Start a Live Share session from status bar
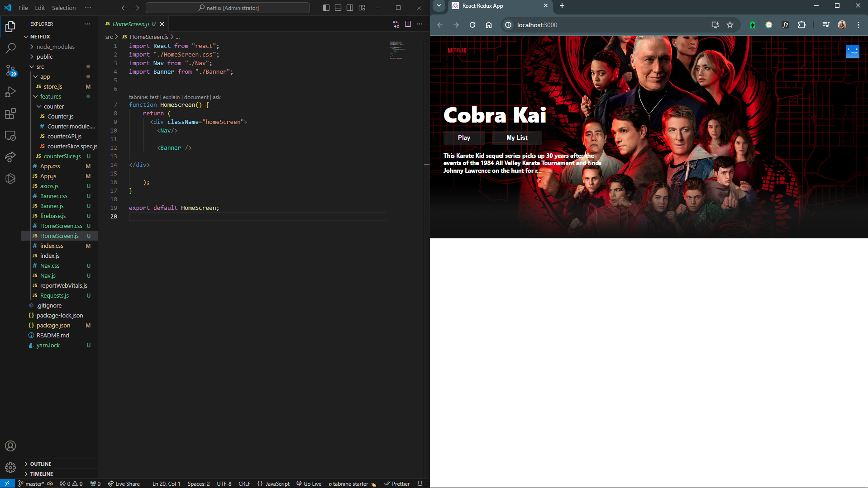Image resolution: width=868 pixels, height=488 pixels. click(x=124, y=483)
